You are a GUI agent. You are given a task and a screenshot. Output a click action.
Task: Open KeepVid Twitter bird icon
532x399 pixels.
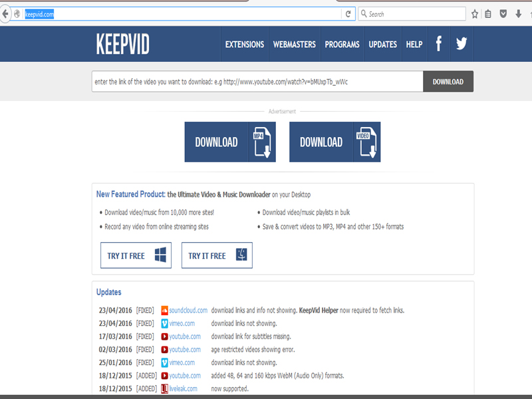coord(462,44)
